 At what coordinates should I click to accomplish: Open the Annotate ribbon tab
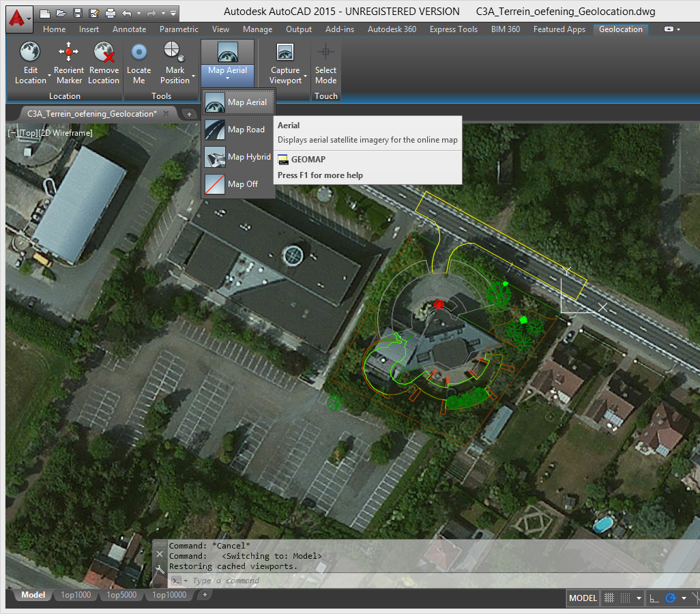click(x=129, y=29)
